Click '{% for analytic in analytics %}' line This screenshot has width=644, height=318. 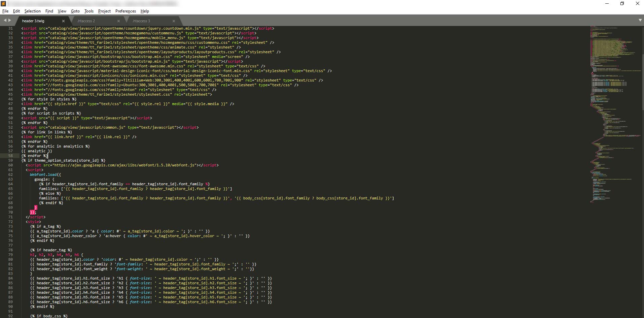pos(56,146)
